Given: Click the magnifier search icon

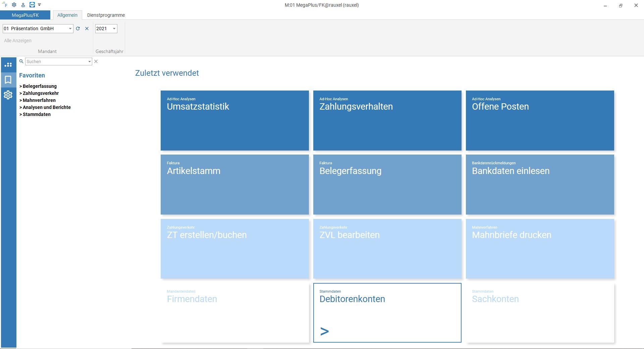Looking at the screenshot, I should point(21,61).
